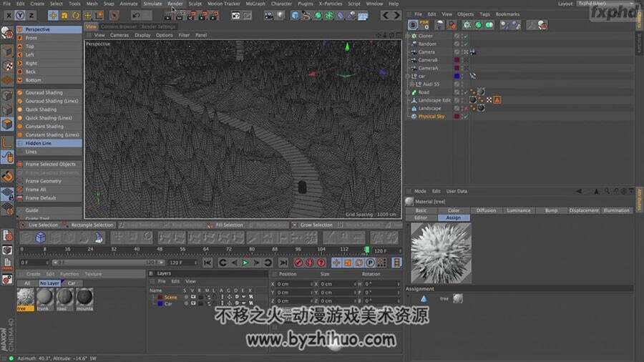Switch to Color tab in material attributes

(454, 210)
